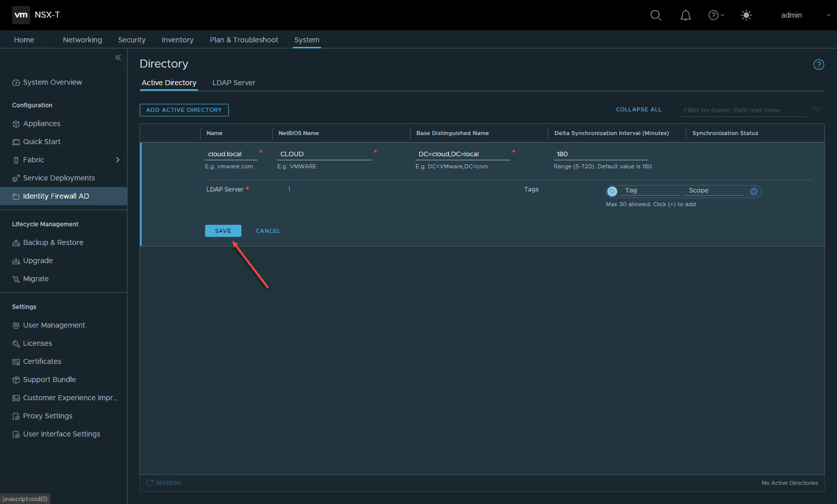Toggle the light/dark theme sun icon
Image resolution: width=837 pixels, height=504 pixels.
746,15
